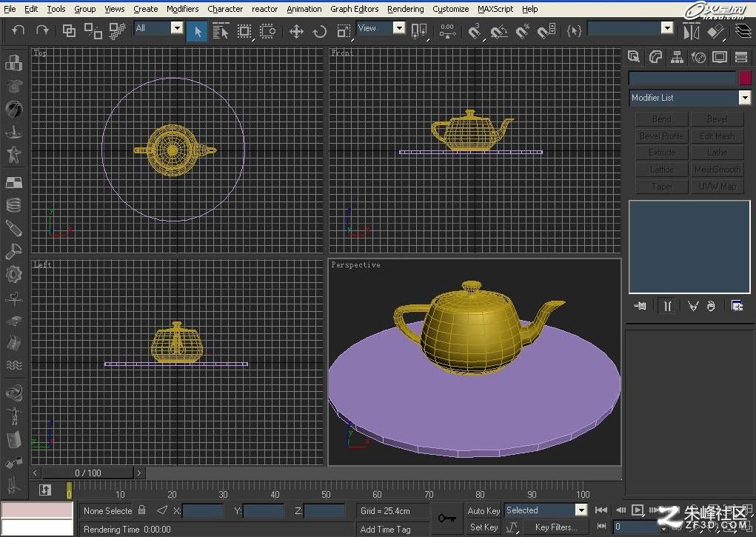Click Bind to Space Warp icon
Screen dimensions: 756x537
(117, 31)
